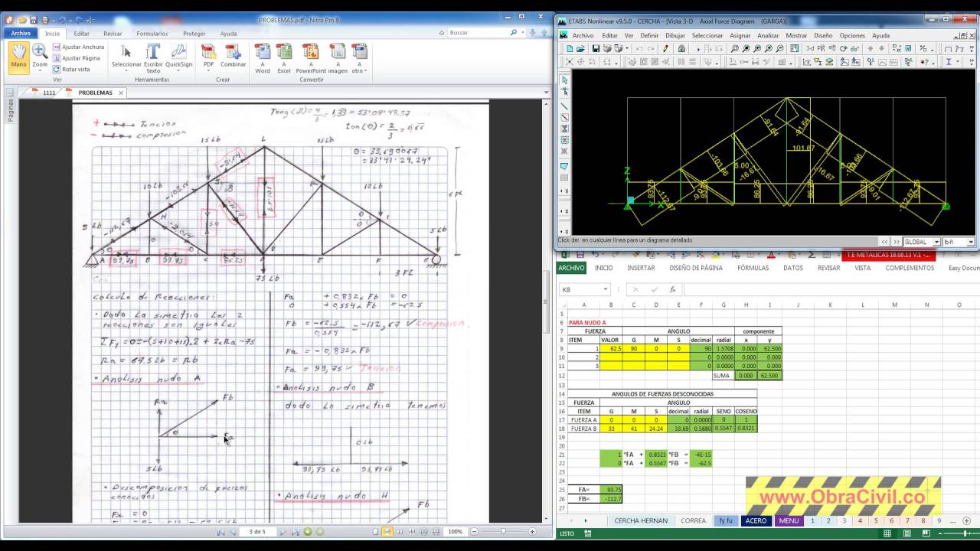Go to previous page in Nitro viewer
This screenshot has height=551, width=980.
pos(233,531)
